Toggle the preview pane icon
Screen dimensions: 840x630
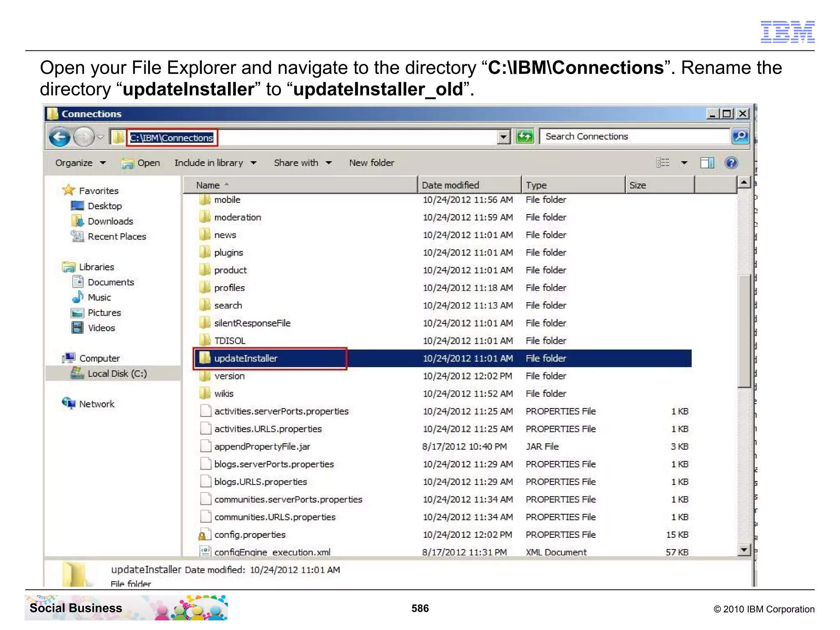click(x=707, y=163)
